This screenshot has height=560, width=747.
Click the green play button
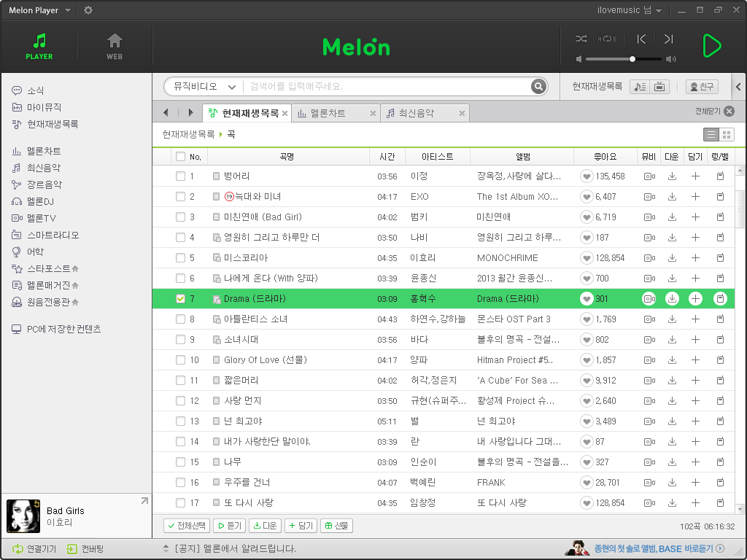(711, 45)
